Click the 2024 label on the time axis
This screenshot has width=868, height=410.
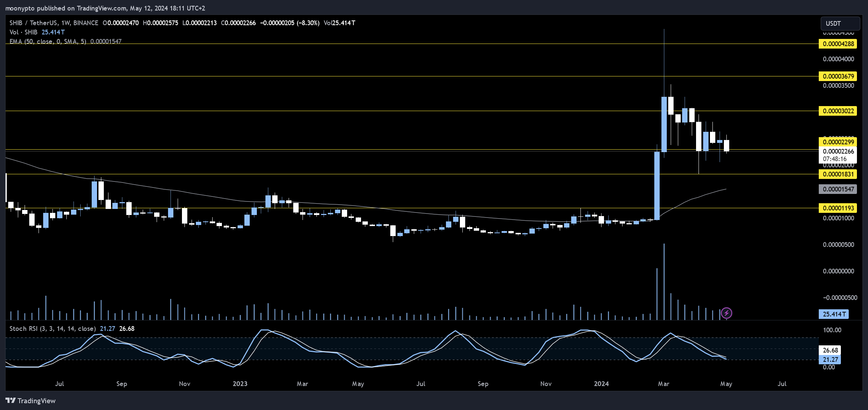coord(601,384)
